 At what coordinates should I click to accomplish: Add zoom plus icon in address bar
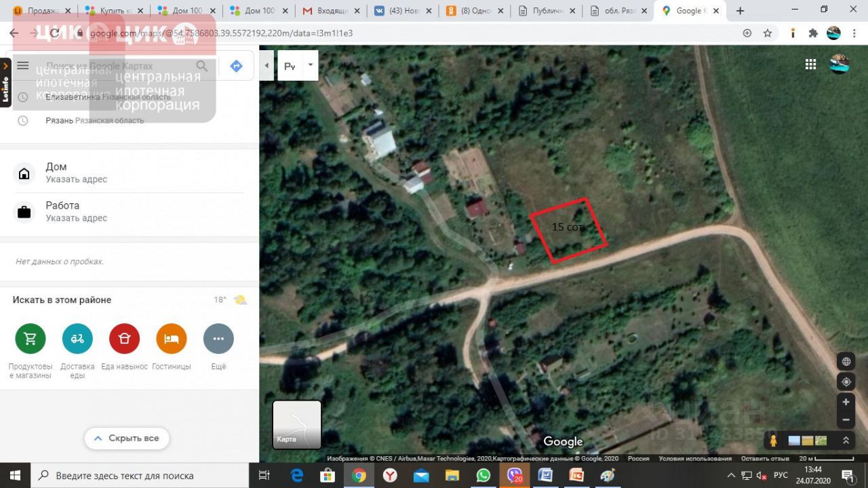point(747,33)
